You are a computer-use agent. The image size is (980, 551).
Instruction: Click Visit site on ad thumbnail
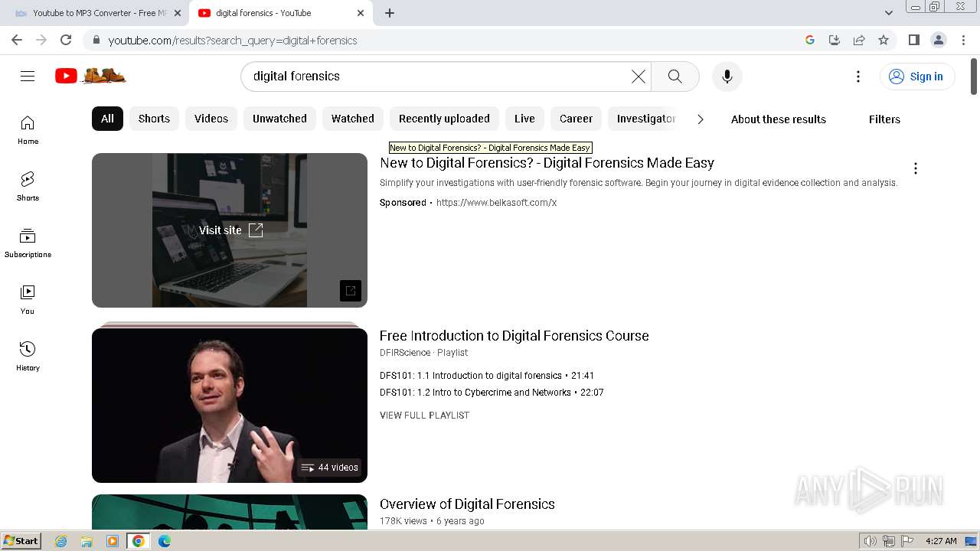(230, 230)
